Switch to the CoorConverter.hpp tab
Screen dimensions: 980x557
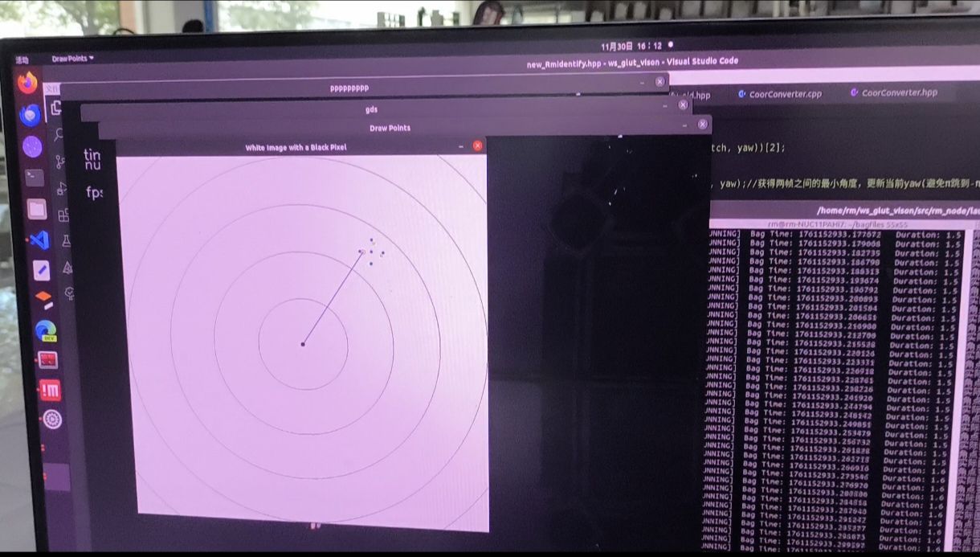(893, 92)
